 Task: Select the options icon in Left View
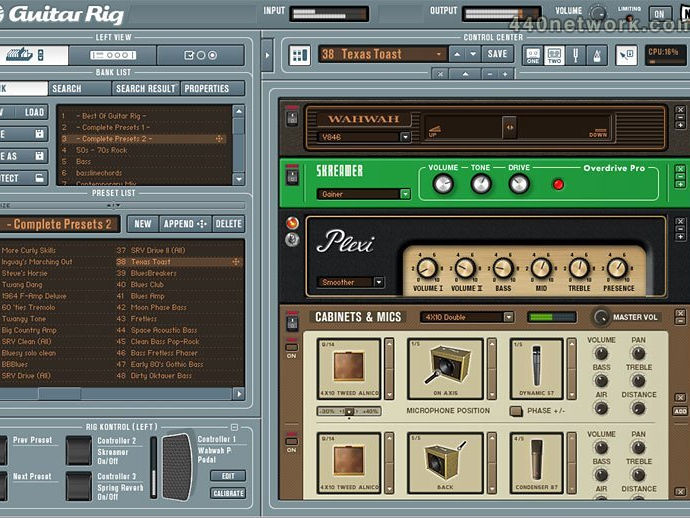click(x=200, y=55)
